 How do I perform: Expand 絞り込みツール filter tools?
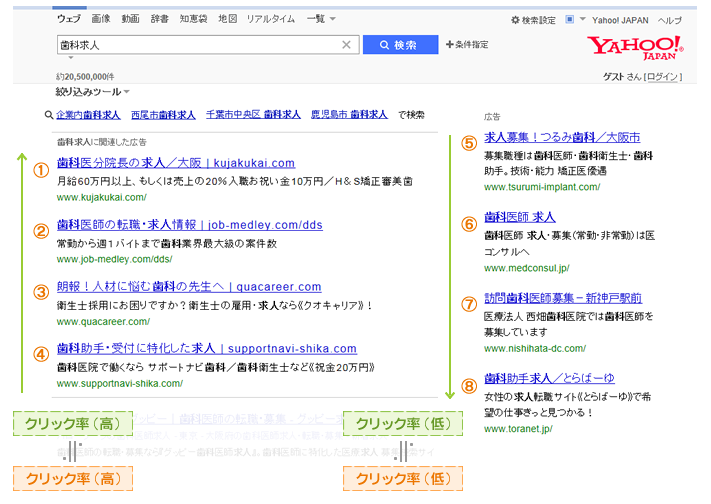pos(93,92)
